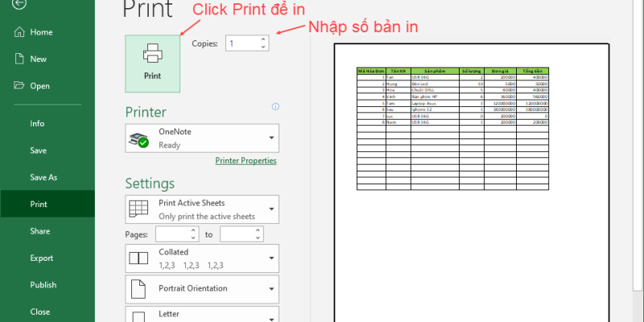644x322 pixels.
Task: Open the Export section
Action: pyautogui.click(x=42, y=258)
